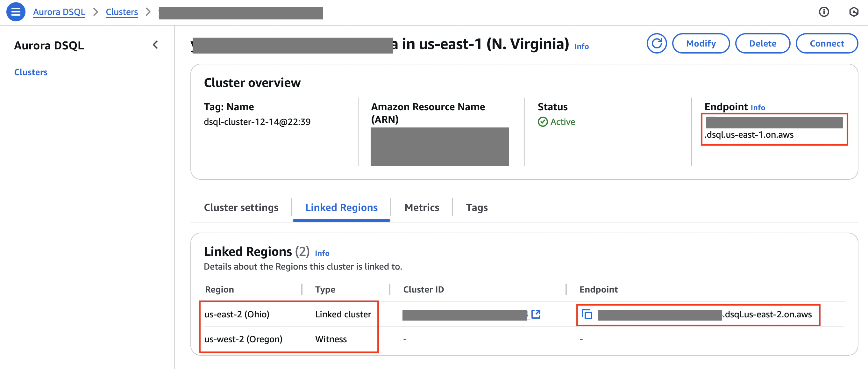This screenshot has height=369, width=868.
Task: Select the Linked Regions tab
Action: (341, 207)
